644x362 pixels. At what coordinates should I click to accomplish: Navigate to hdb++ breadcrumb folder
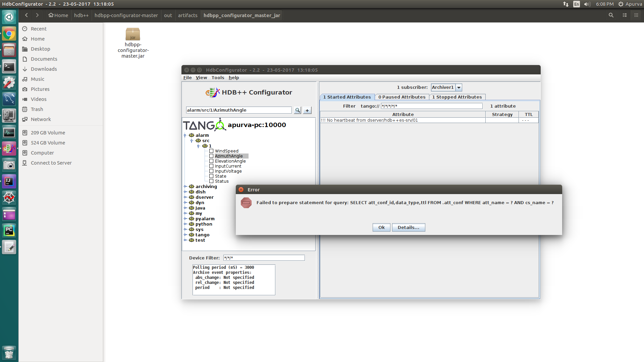coord(81,15)
